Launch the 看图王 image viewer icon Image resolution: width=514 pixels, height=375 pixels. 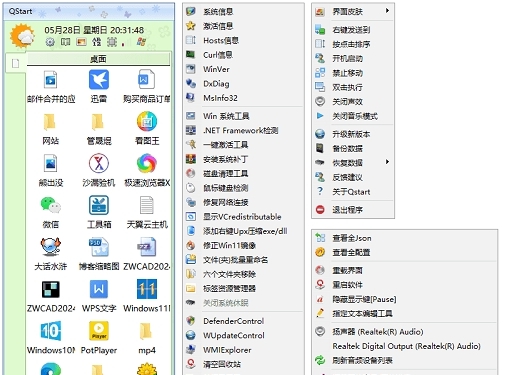[147, 122]
